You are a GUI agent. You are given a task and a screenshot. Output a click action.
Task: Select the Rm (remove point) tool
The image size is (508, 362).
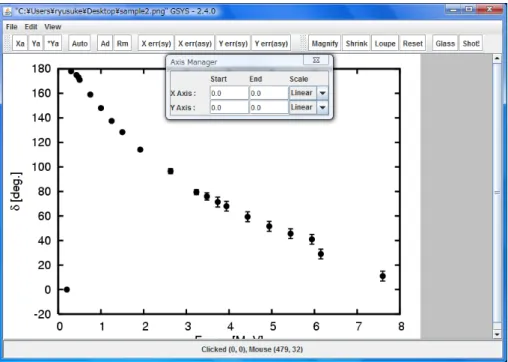click(x=122, y=43)
